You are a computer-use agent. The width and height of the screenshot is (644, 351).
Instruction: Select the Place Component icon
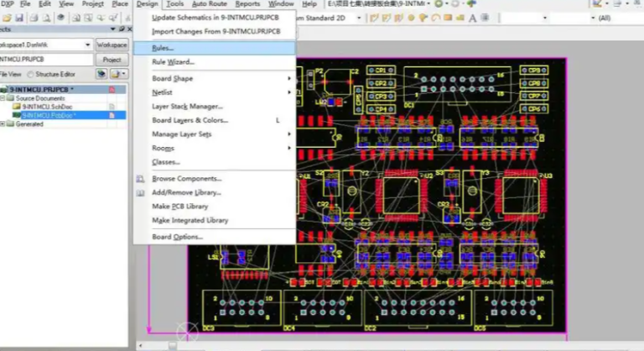485,18
